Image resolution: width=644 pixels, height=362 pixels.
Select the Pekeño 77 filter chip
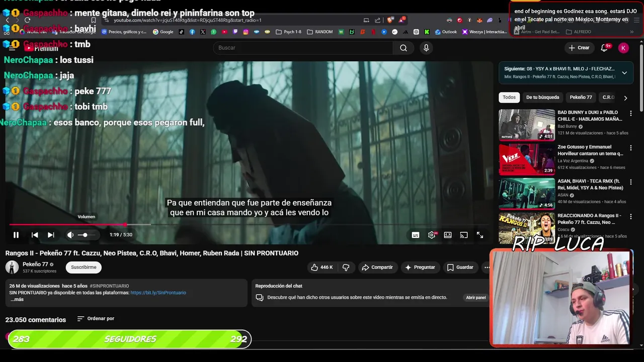[581, 98]
